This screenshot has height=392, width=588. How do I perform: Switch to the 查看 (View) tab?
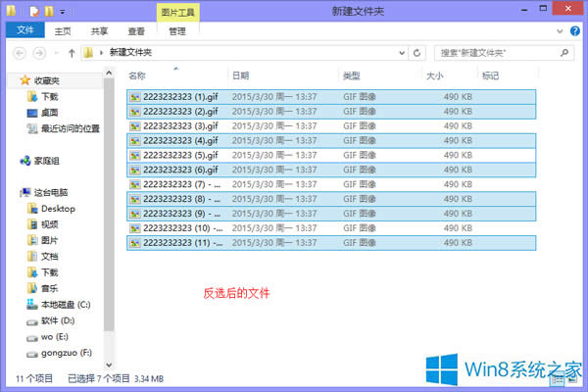click(x=135, y=30)
